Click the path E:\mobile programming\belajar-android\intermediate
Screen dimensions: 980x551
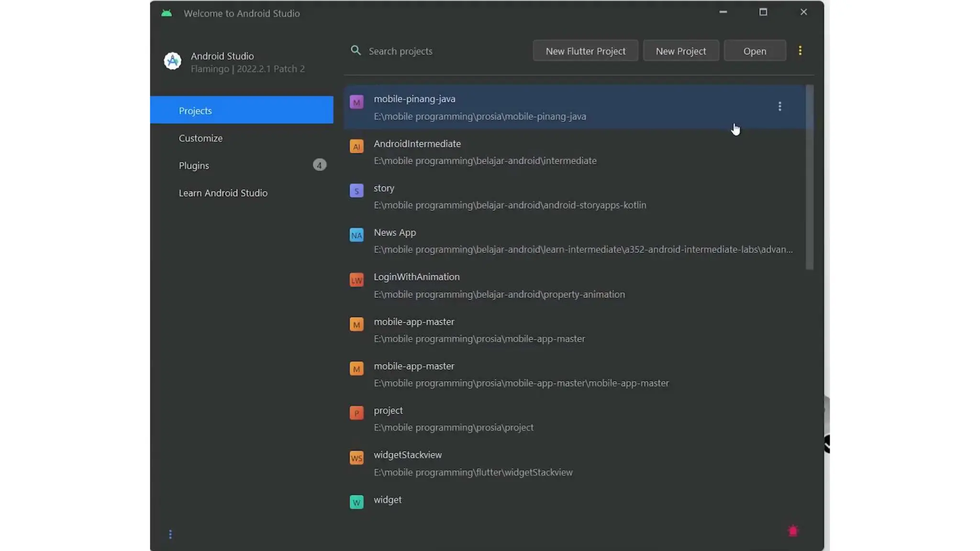point(485,161)
